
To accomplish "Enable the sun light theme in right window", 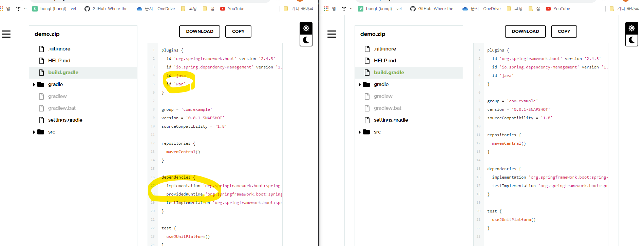I will click(632, 28).
